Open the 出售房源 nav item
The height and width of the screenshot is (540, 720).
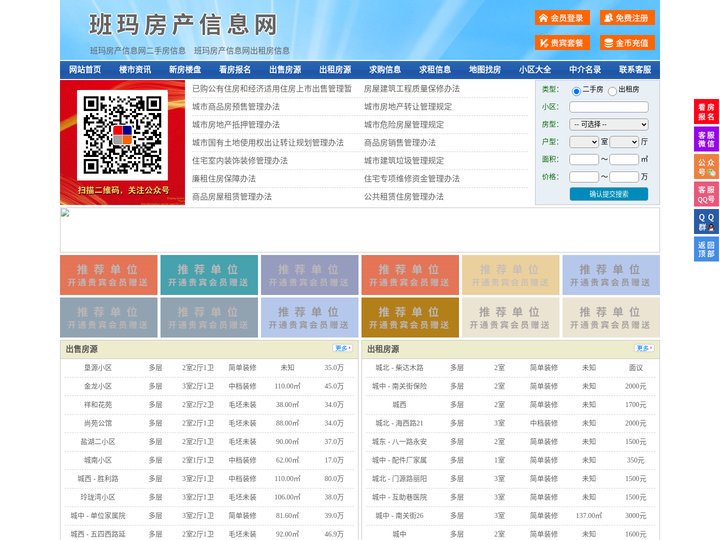285,70
